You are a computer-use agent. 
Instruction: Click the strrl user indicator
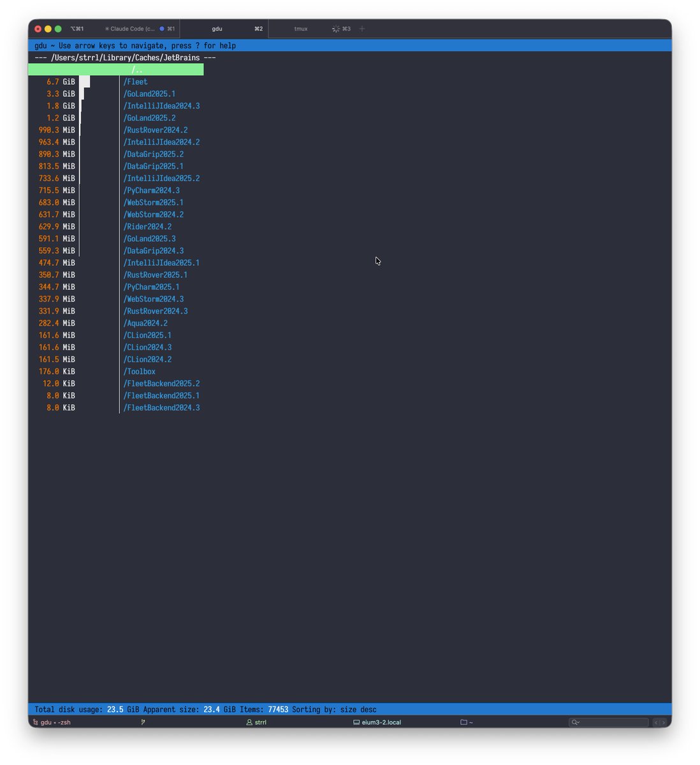click(x=256, y=722)
